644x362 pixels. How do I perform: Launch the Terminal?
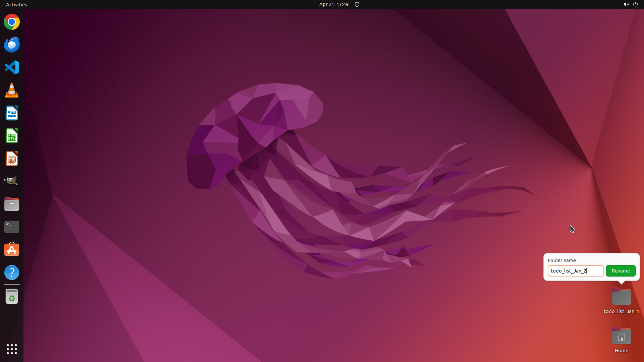pos(12,227)
